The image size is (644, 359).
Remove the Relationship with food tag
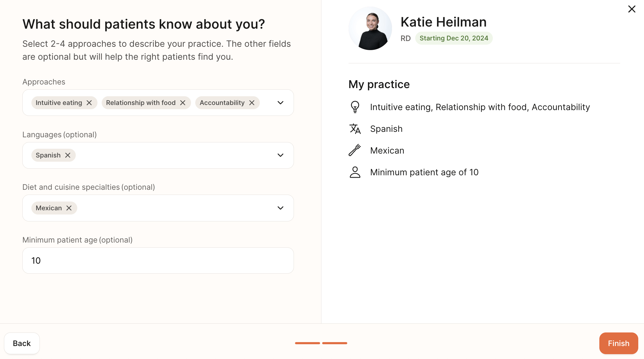[183, 103]
